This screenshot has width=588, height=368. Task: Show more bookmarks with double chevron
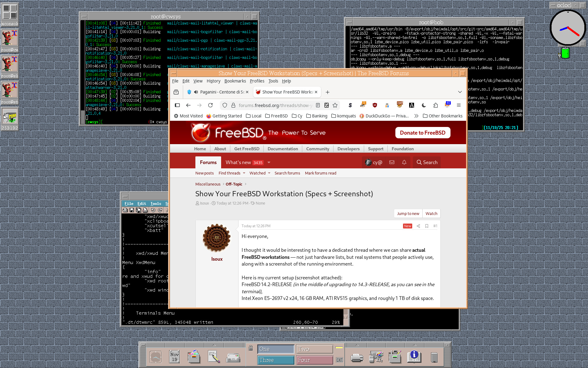click(416, 116)
